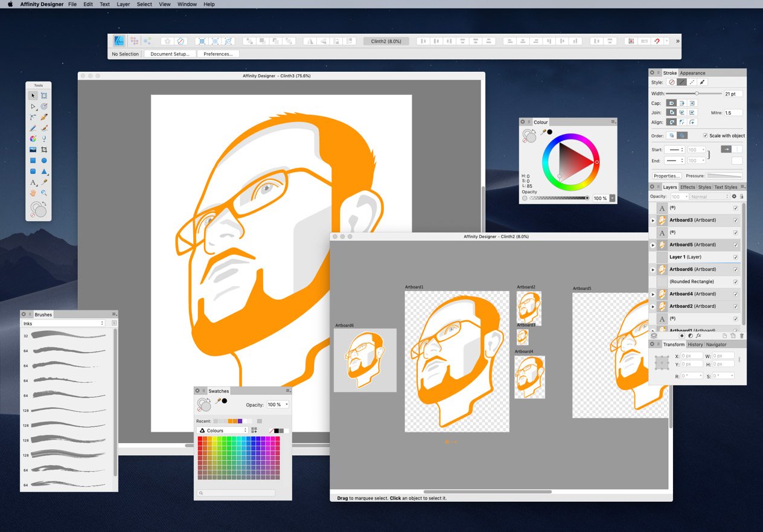Switch to the Draw persona

click(120, 41)
